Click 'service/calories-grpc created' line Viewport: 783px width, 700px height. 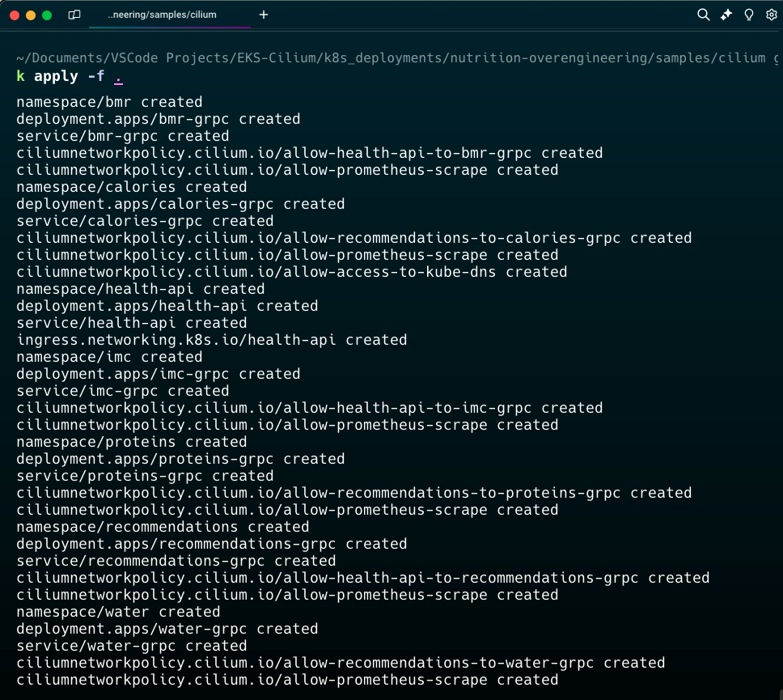pyautogui.click(x=145, y=221)
